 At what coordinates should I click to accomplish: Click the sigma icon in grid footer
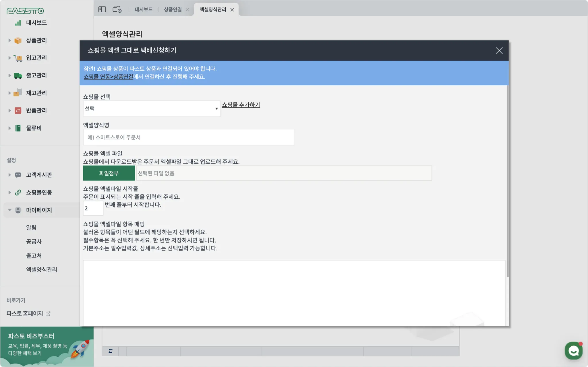[110, 351]
